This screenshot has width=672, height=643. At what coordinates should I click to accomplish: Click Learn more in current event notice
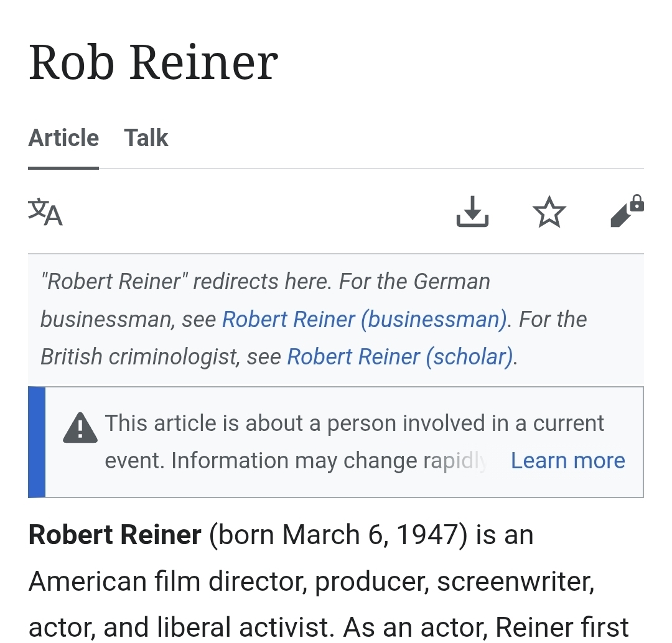click(567, 460)
